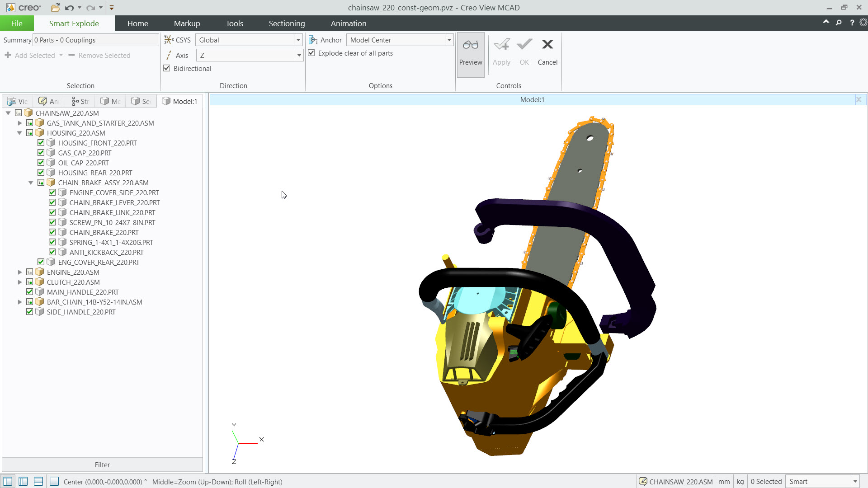Cancel the Smart Explode operation
This screenshot has height=488, width=868.
pos(547,52)
